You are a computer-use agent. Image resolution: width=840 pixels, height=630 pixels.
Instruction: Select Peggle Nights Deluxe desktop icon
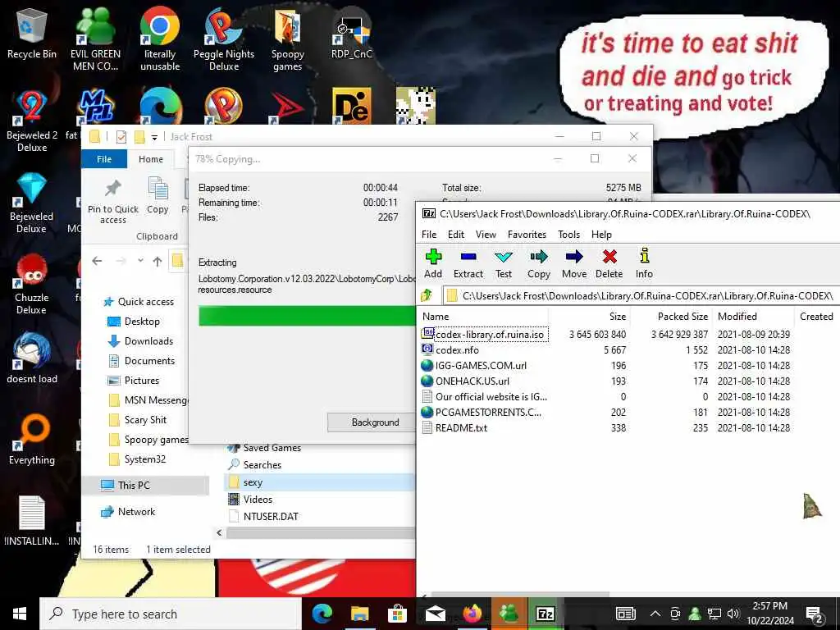[224, 39]
